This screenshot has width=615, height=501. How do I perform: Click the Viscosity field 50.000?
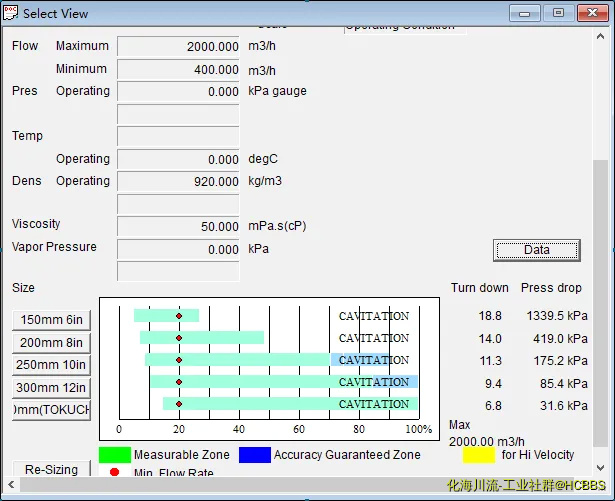tap(178, 226)
